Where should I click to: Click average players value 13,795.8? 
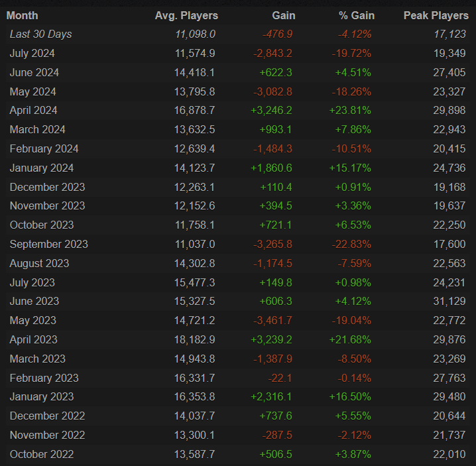click(195, 91)
